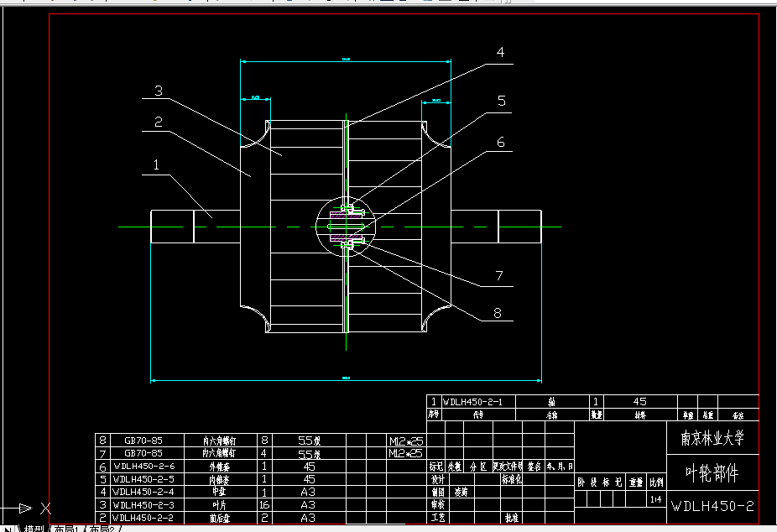
Task: Click the drafter name 凌涛
Action: [462, 492]
